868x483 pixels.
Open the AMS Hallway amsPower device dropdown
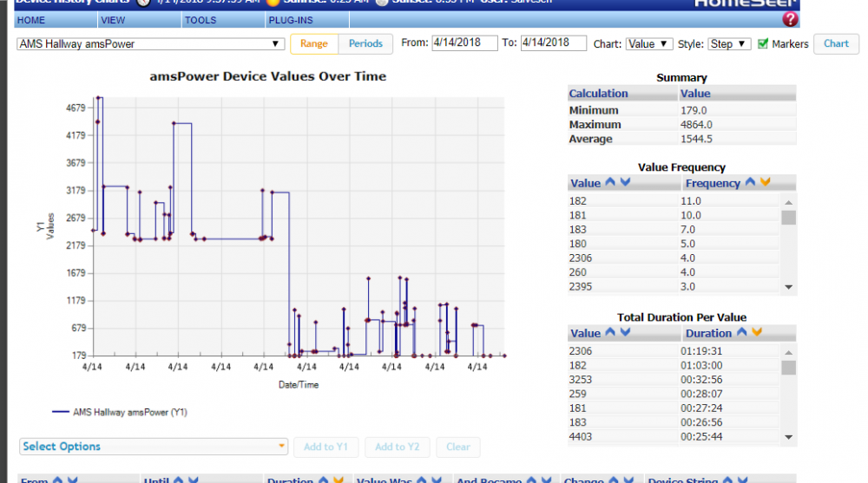(x=151, y=43)
